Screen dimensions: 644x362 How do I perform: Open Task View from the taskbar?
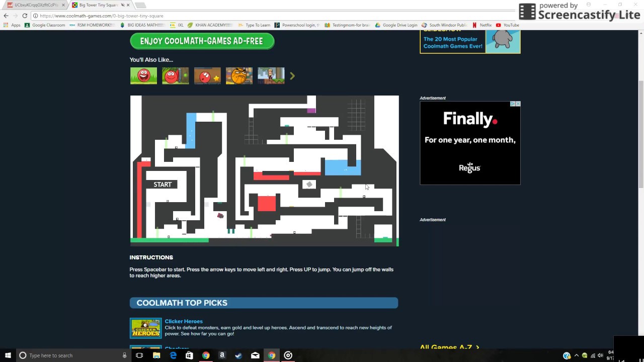pyautogui.click(x=139, y=355)
